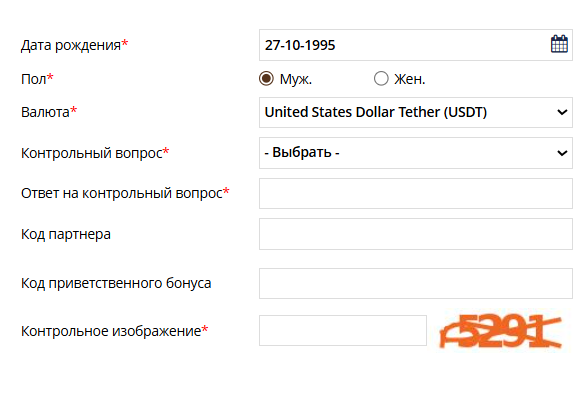This screenshot has width=585, height=399.
Task: Click the Муж. gender label text
Action: 295,79
